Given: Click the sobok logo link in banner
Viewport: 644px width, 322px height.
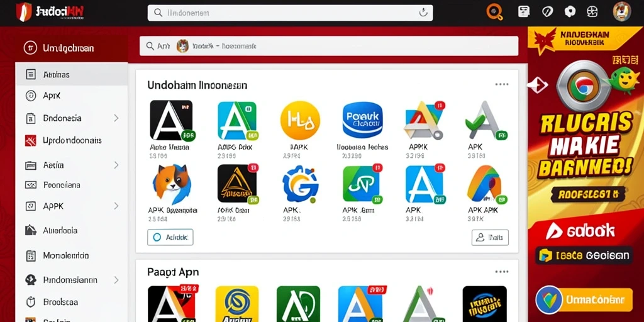Looking at the screenshot, I should [x=580, y=231].
